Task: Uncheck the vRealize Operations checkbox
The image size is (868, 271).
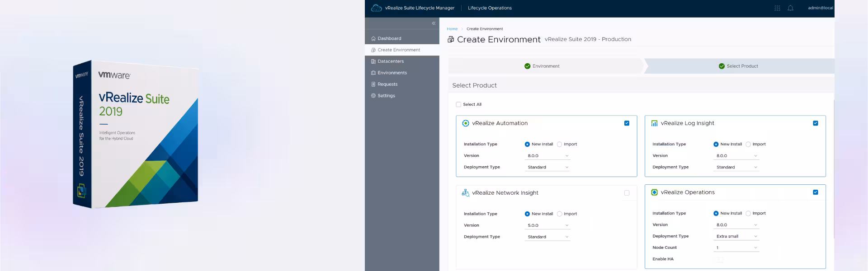Action: 816,192
